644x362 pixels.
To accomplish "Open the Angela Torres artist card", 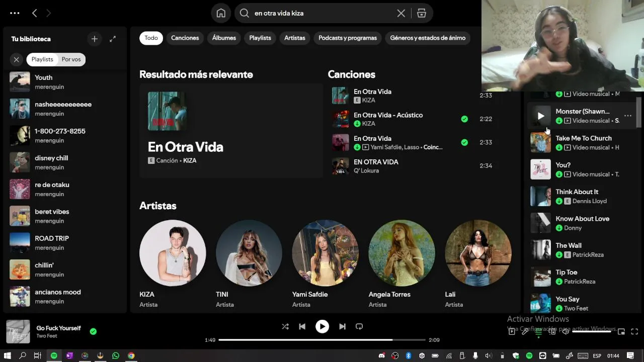I will click(401, 264).
